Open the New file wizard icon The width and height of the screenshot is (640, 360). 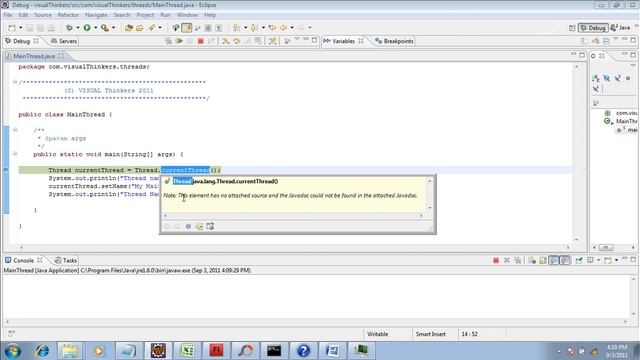coord(12,28)
